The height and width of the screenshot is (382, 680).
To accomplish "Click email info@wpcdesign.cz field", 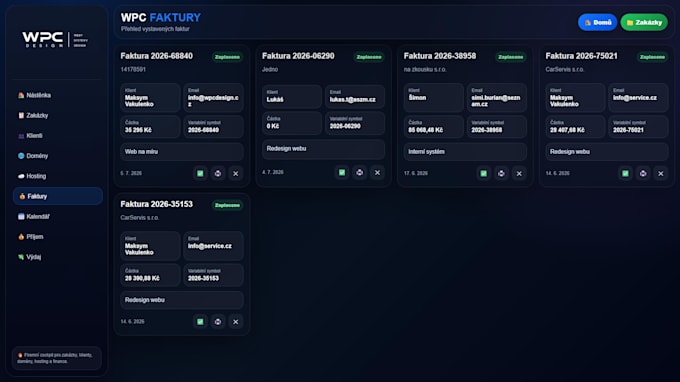I will [x=213, y=98].
